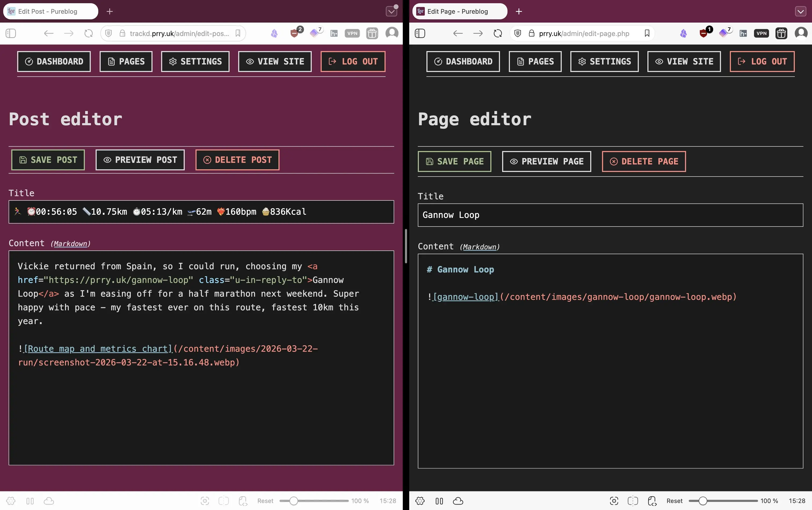Expand the tab list dropdown in the left window

click(x=391, y=12)
